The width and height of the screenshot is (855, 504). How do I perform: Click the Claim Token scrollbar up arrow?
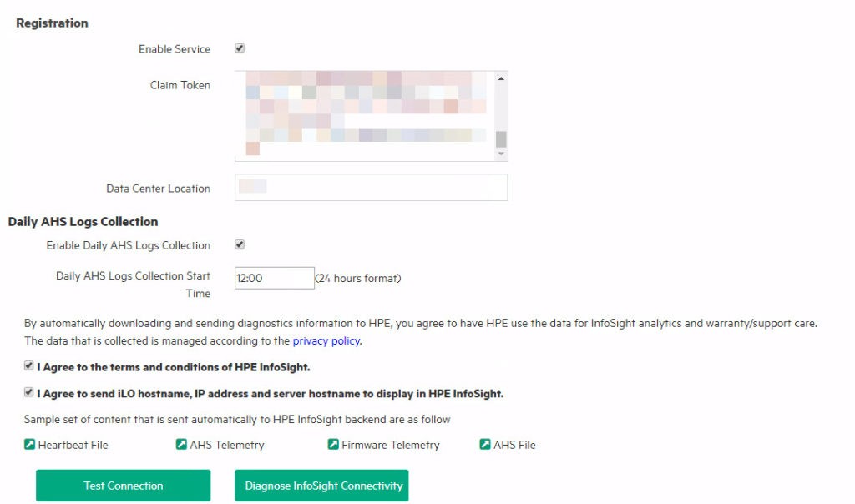(501, 78)
